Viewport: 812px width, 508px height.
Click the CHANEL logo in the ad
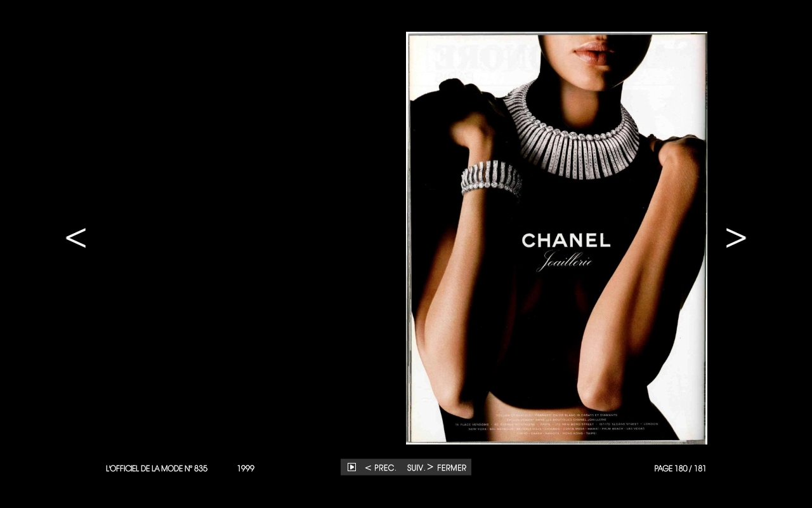tap(566, 241)
